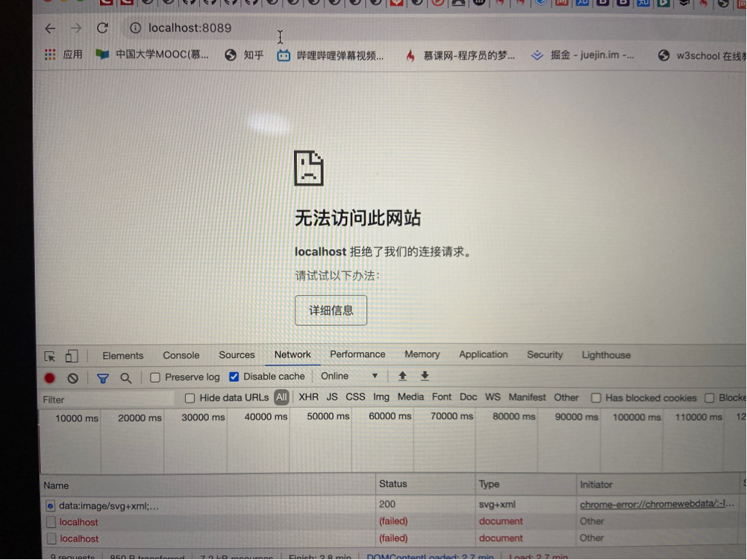Image resolution: width=747 pixels, height=560 pixels.
Task: Filter requests by Other type
Action: coord(566,397)
